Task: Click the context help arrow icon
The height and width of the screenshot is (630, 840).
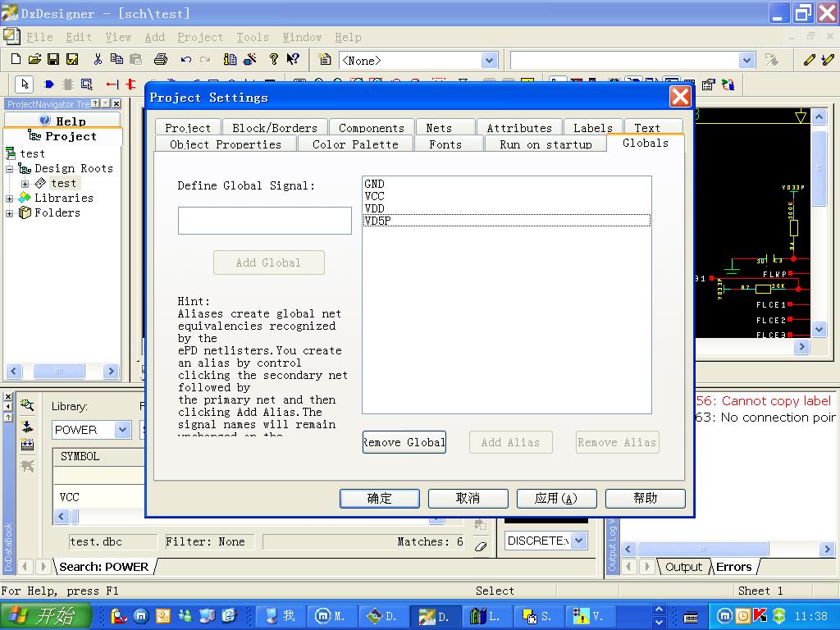Action: 292,59
